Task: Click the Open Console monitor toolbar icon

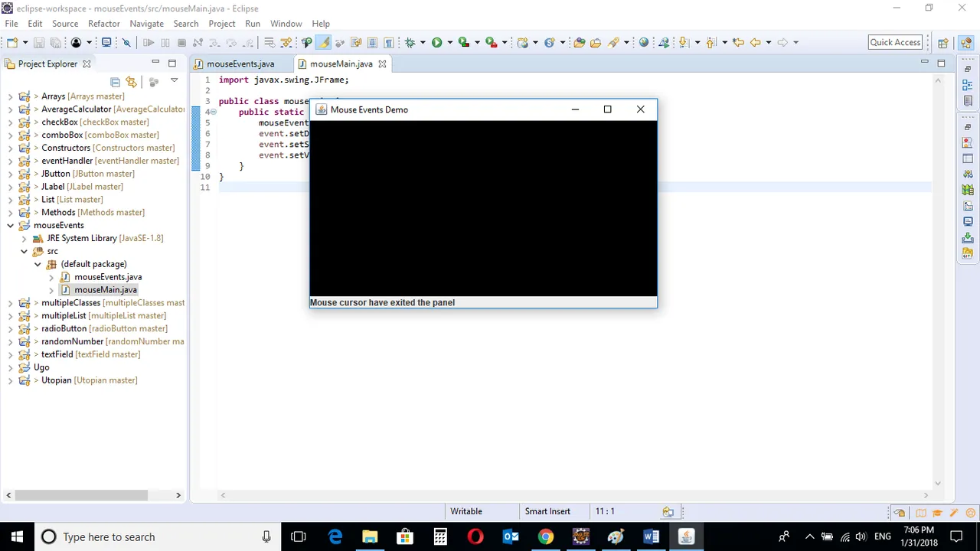Action: [106, 42]
